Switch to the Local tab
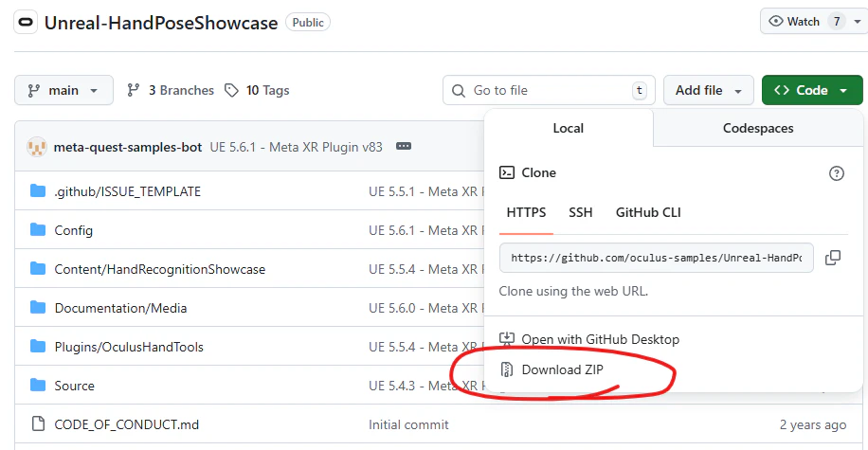Viewport: 868px width, 450px height. pos(569,129)
